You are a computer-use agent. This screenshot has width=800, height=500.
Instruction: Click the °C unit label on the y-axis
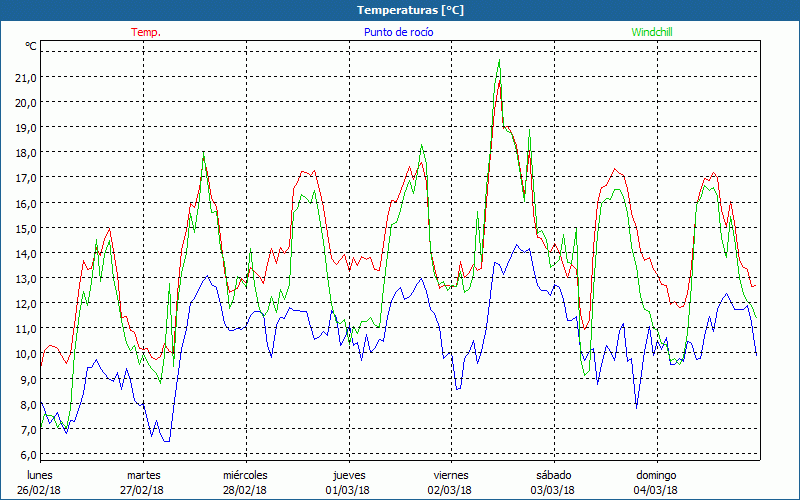30,46
